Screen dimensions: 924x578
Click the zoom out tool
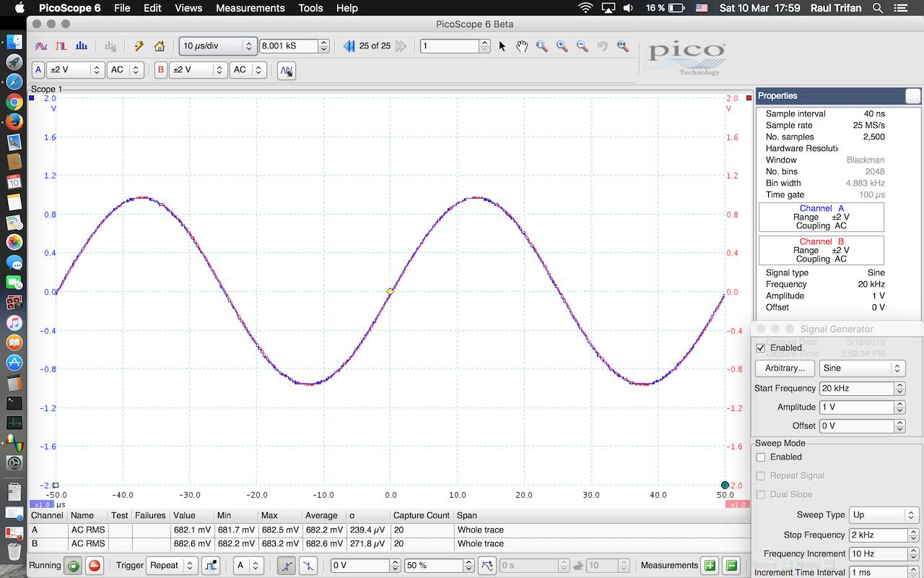click(581, 46)
